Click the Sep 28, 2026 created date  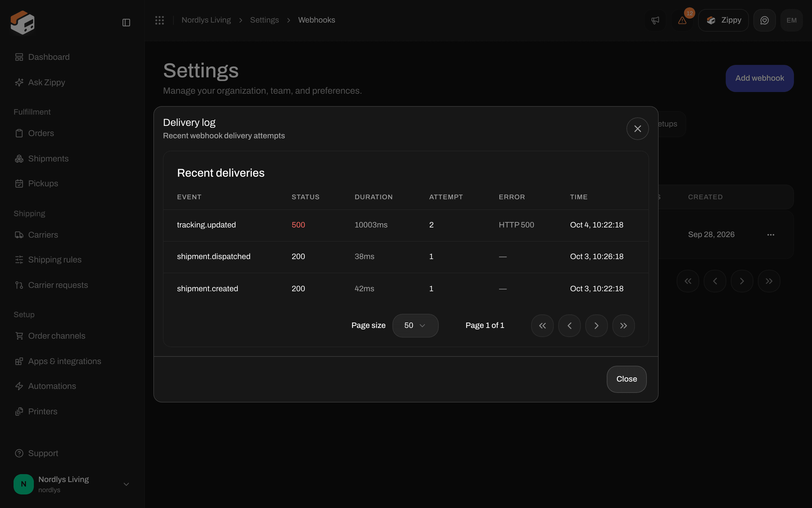pos(711,235)
